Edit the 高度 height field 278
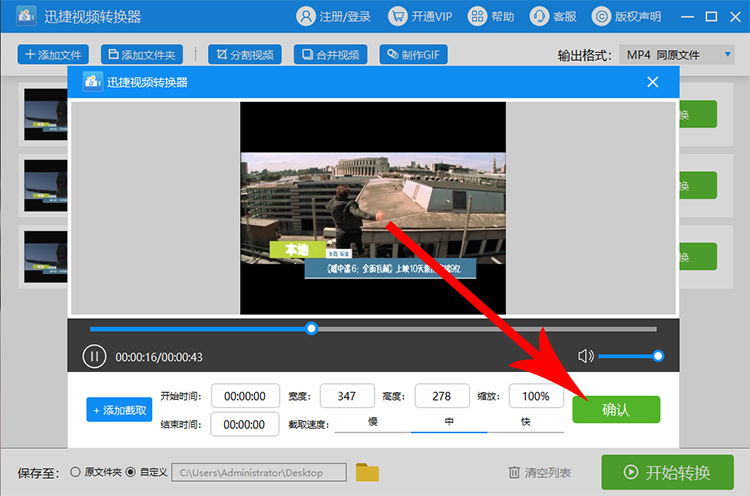Screen dimensions: 750x496 click(442, 396)
